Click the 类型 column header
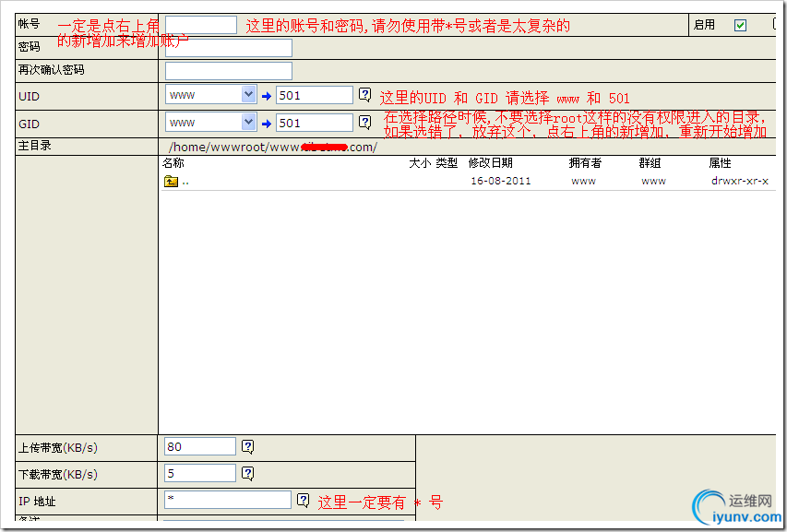 tap(447, 163)
